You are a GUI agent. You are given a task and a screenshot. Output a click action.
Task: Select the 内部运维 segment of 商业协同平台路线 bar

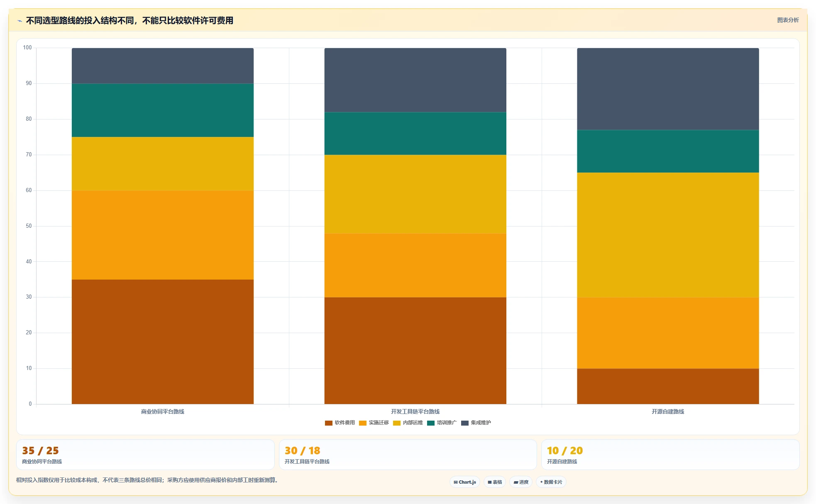pyautogui.click(x=163, y=164)
